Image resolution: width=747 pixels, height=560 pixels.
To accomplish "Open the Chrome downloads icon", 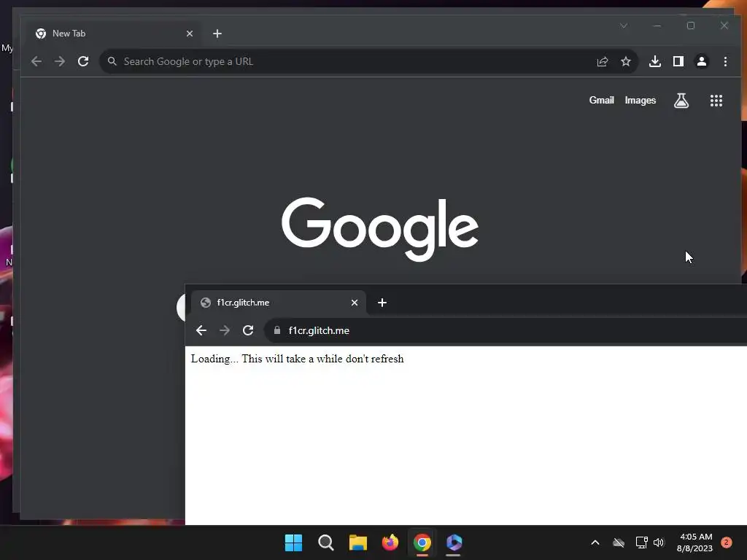I will tap(655, 61).
